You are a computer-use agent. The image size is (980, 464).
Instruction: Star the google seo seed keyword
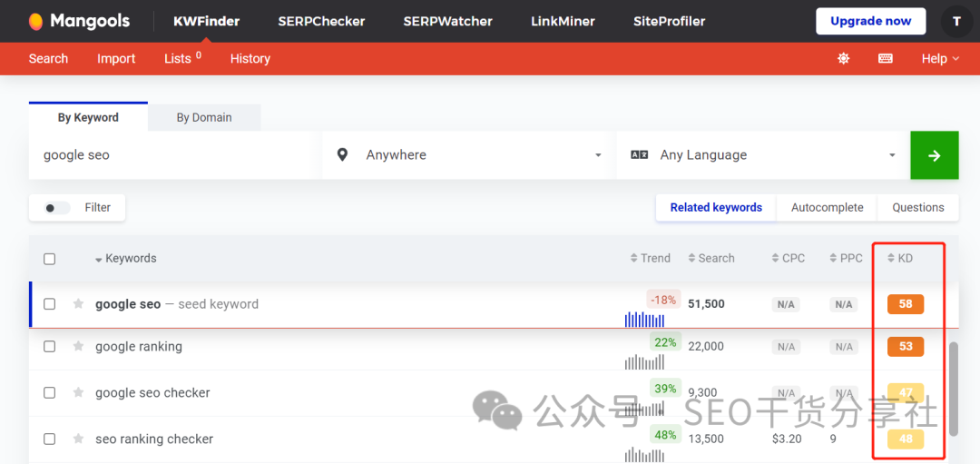coord(78,304)
